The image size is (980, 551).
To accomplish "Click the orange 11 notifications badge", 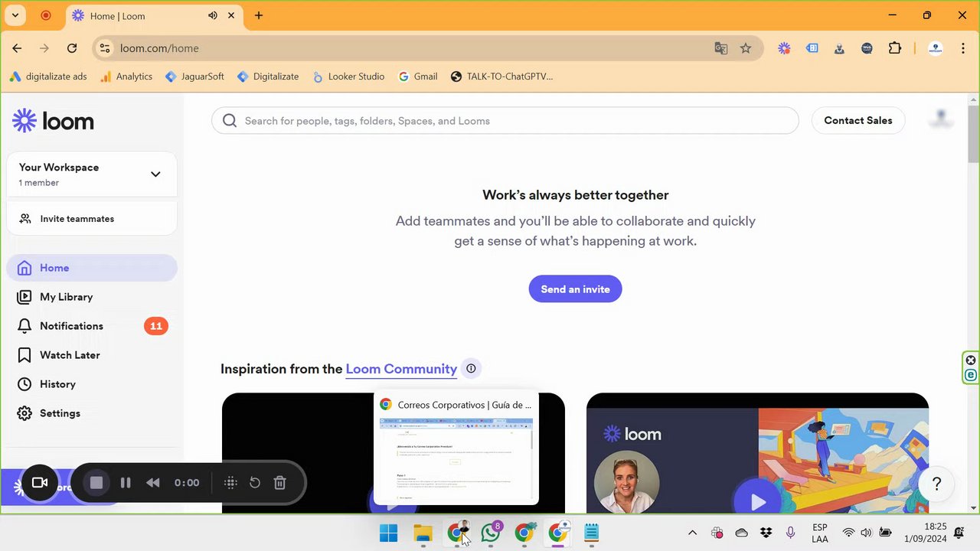I will [x=156, y=326].
